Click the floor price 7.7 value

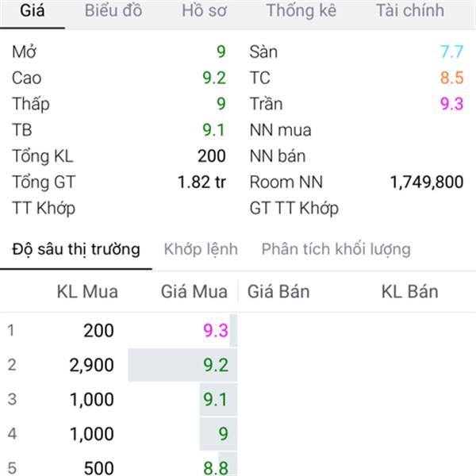point(451,52)
